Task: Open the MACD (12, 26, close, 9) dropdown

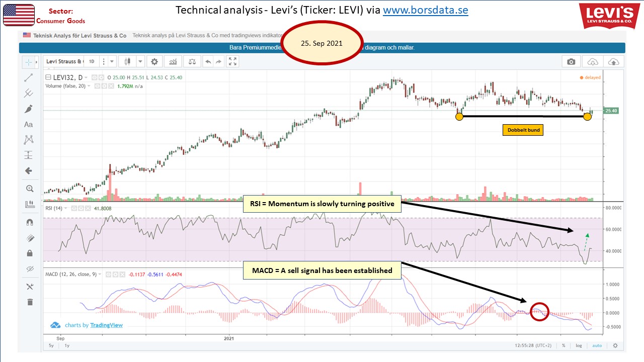Action: (100, 274)
